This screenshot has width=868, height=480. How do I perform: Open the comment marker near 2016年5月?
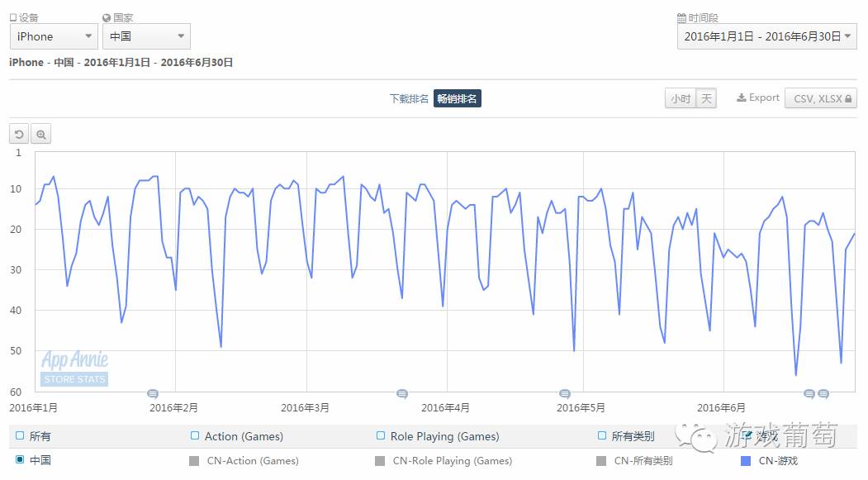(565, 393)
